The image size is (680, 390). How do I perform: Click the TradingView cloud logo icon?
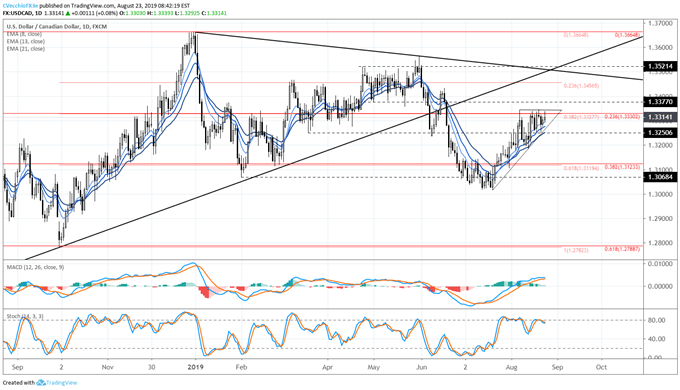(x=41, y=383)
